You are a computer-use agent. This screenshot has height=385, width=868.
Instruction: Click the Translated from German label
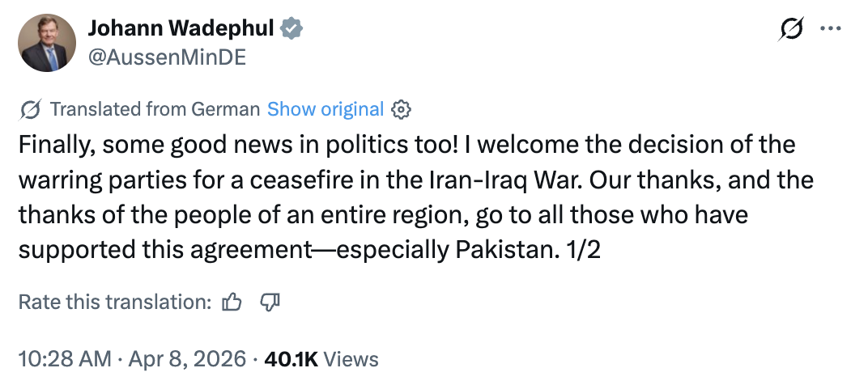tap(155, 109)
